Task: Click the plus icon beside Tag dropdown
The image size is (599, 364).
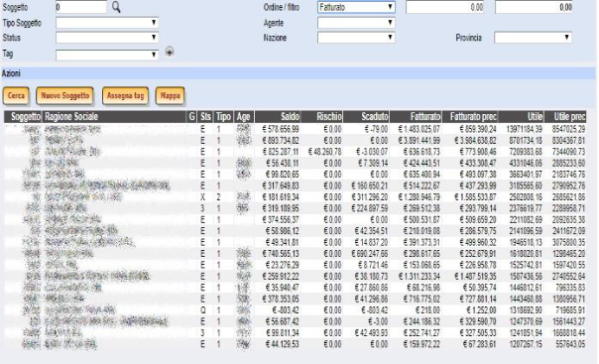Action: 170,52
